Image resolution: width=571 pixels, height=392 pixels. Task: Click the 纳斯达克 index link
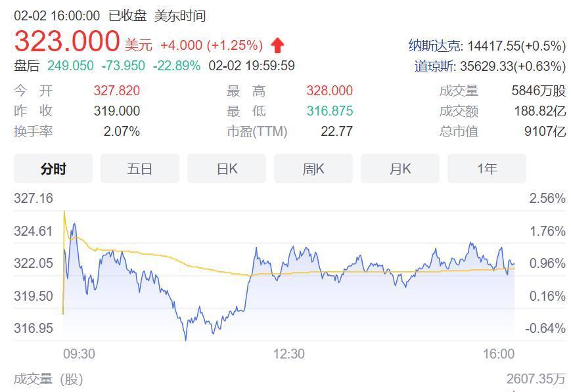436,45
